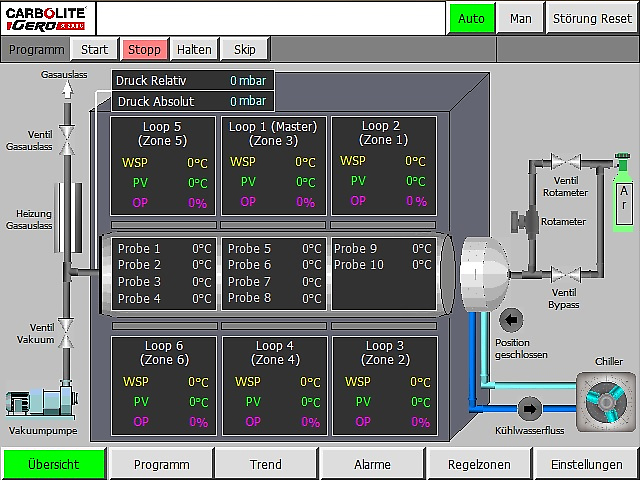Switch to Auto mode
The width and height of the screenshot is (641, 482).
point(472,18)
